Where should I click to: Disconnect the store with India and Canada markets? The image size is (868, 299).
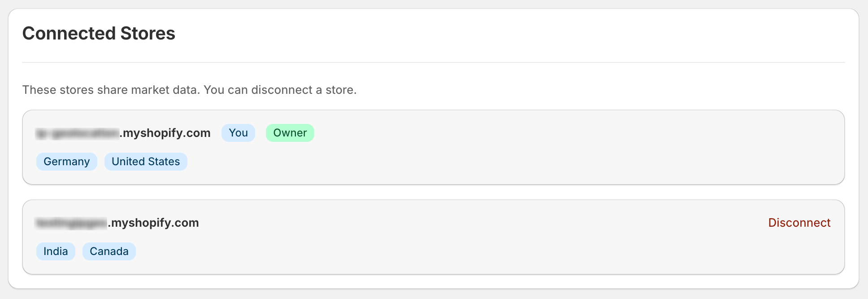(799, 222)
